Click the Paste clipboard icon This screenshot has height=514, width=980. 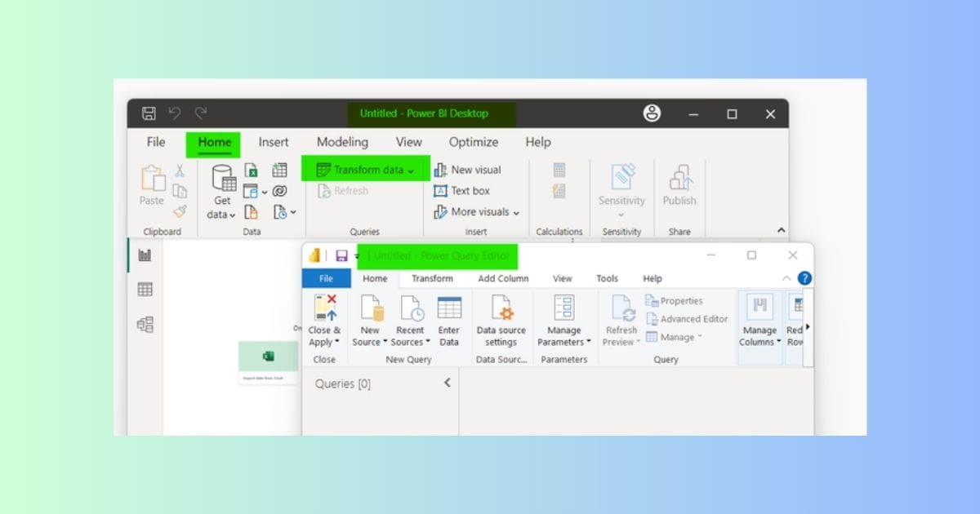152,178
